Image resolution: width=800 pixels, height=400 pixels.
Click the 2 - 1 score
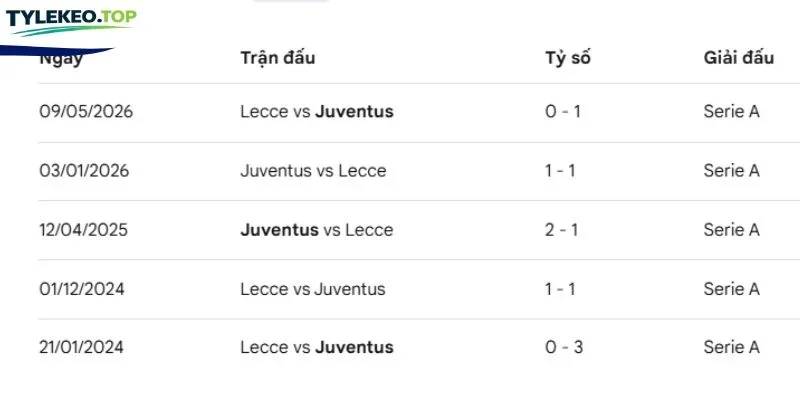tap(561, 230)
